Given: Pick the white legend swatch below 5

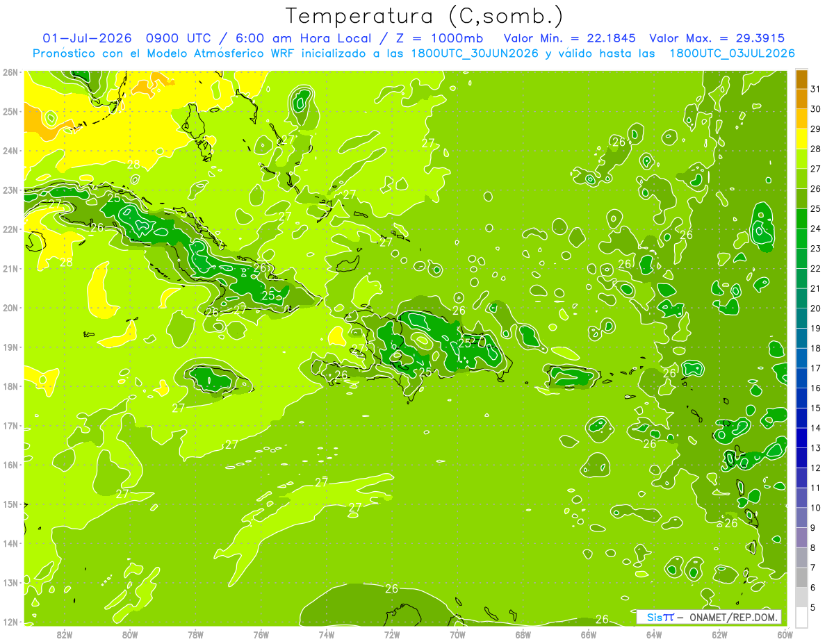Looking at the screenshot, I should 801,617.
